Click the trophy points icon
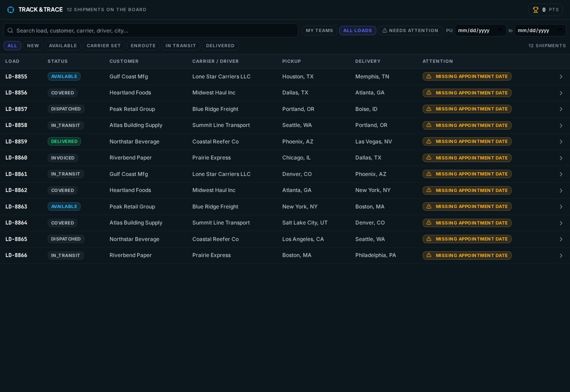 [536, 10]
